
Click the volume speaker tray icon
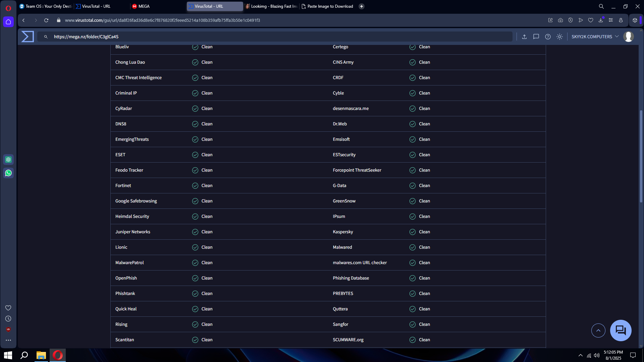tap(596, 355)
